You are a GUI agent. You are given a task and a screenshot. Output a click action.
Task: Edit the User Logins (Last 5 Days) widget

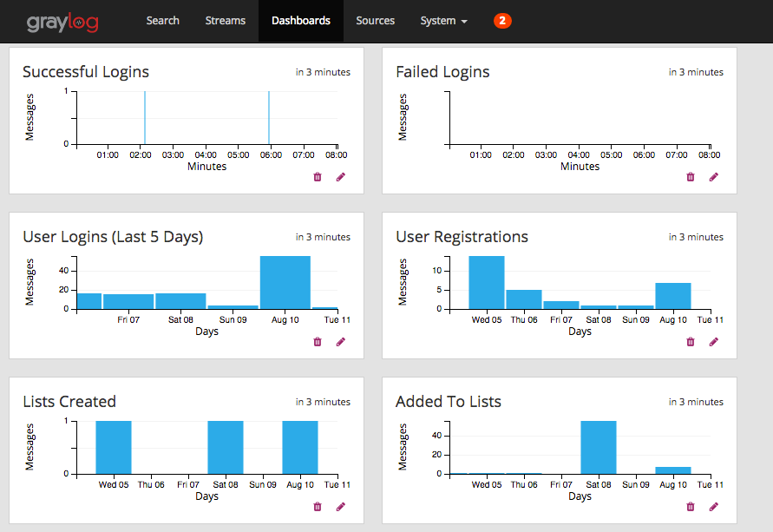341,342
